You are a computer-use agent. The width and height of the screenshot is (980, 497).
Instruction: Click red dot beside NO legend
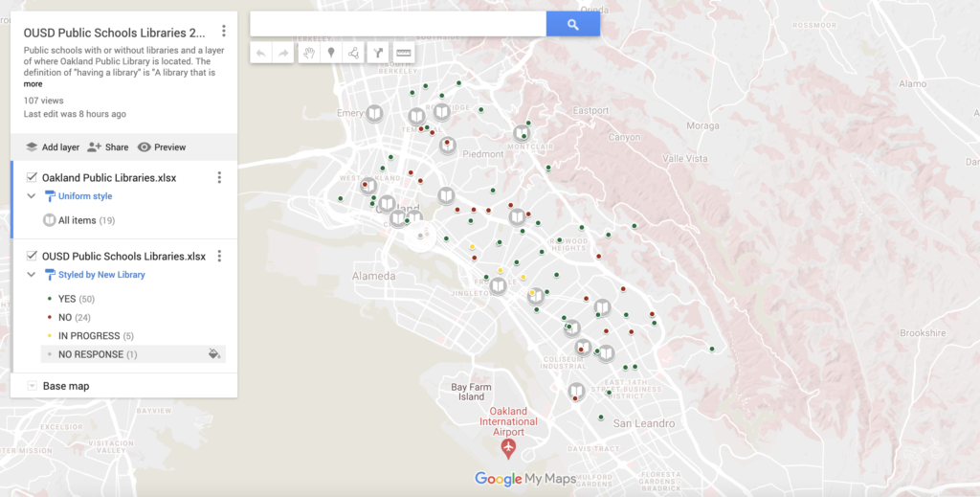point(50,317)
